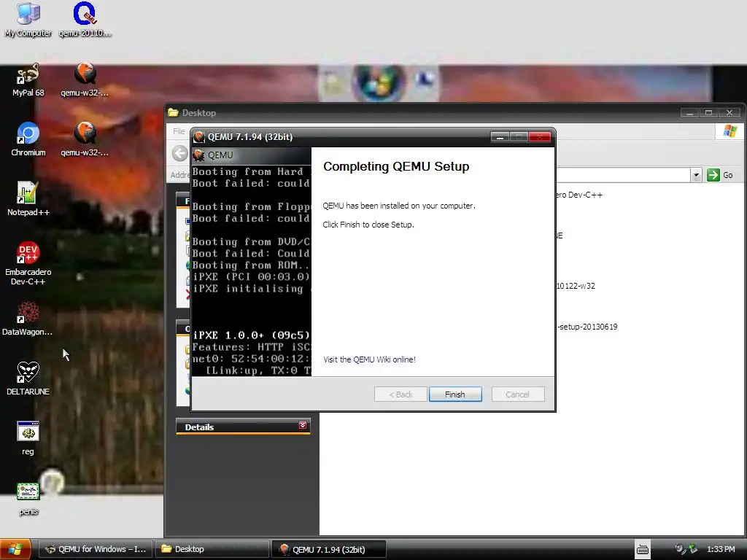The height and width of the screenshot is (560, 747).
Task: Open the qemu-20110 installer desktop icon
Action: pos(85,19)
